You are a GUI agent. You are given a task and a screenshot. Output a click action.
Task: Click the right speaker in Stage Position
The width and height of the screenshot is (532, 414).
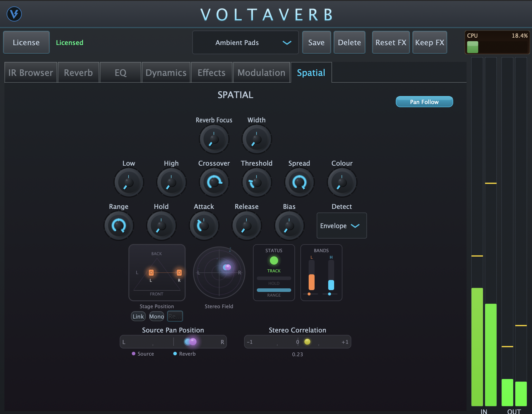(x=179, y=273)
